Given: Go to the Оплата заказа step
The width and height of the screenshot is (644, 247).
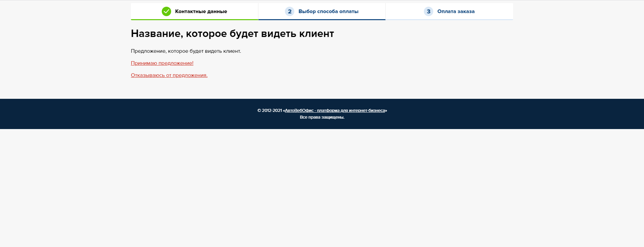Looking at the screenshot, I should 456,11.
